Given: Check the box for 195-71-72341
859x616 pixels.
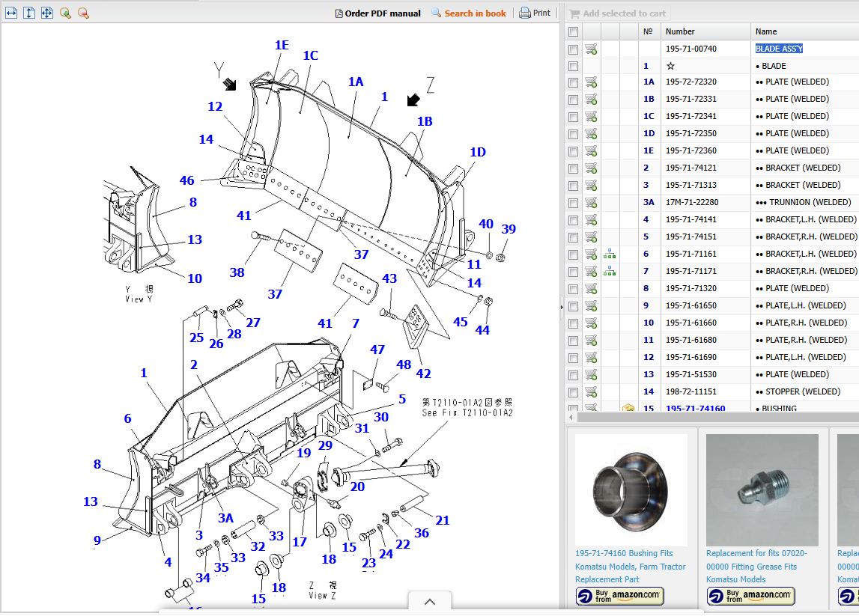Looking at the screenshot, I should pos(573,117).
